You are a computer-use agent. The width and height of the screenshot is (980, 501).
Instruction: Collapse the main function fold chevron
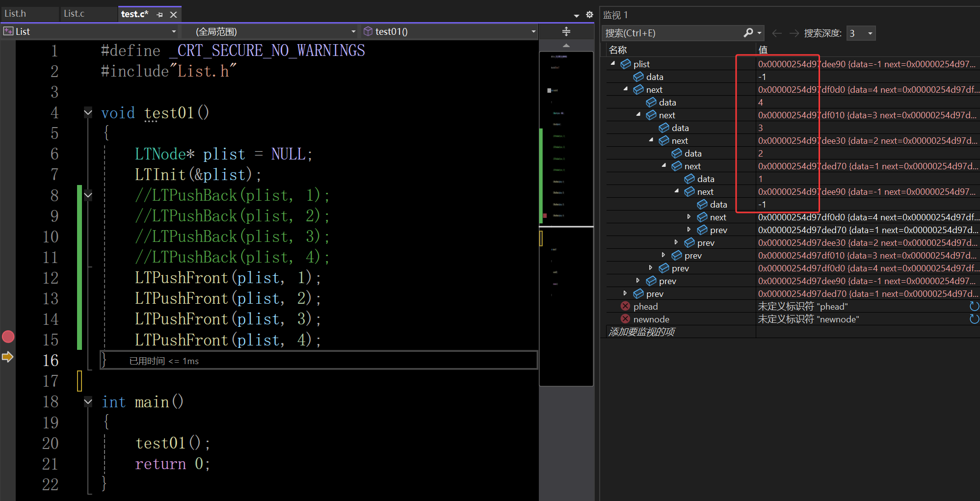pos(88,401)
